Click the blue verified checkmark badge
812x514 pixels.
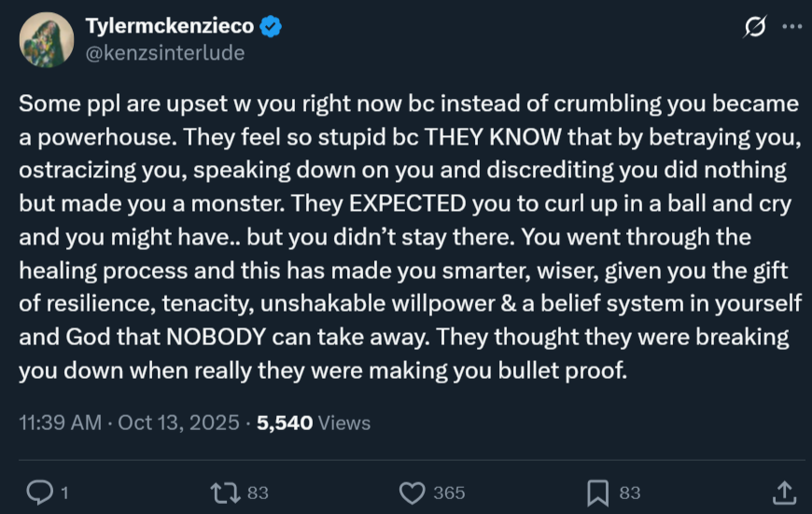tap(271, 28)
